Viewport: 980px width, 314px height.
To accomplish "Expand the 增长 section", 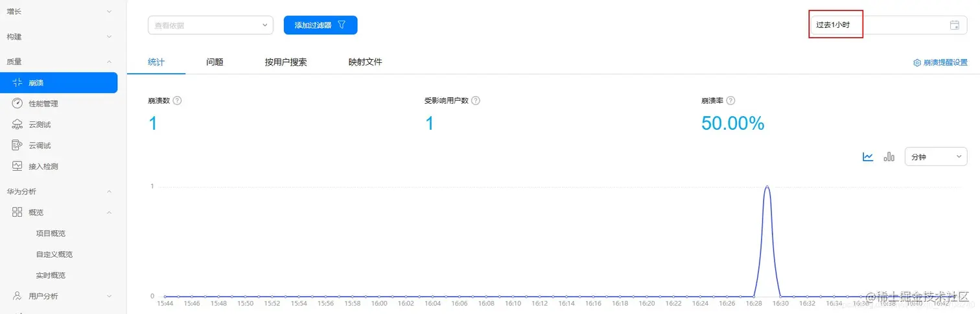I will (109, 12).
